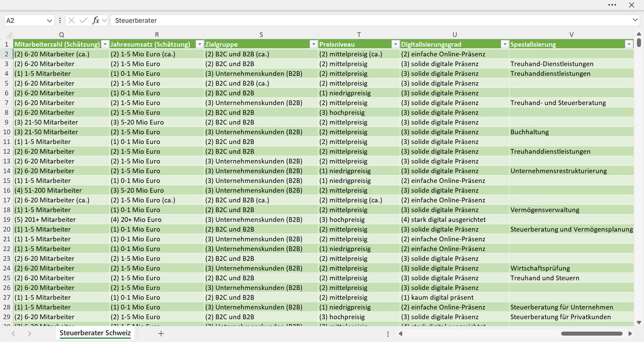The width and height of the screenshot is (644, 342).
Task: Select the Steuerberater Schweiz sheet tab
Action: tap(95, 333)
